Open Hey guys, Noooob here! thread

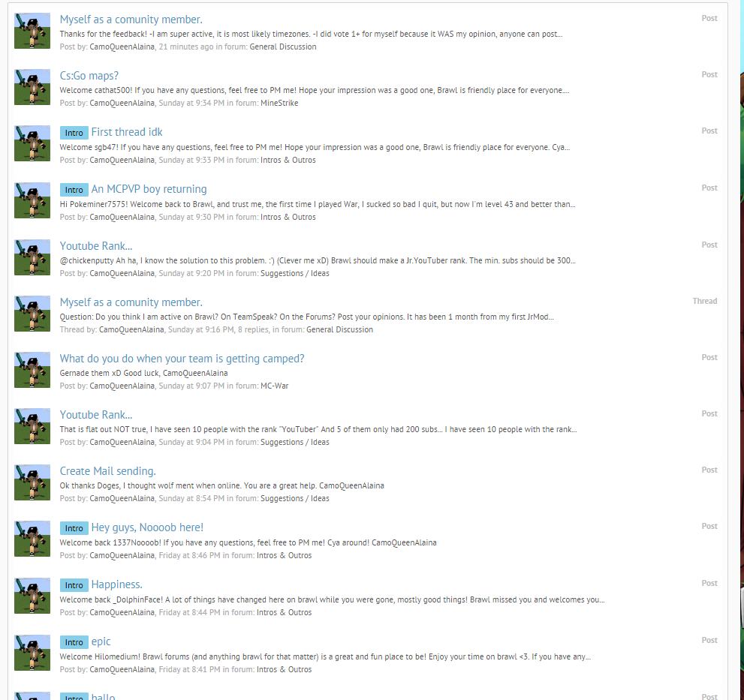(148, 528)
